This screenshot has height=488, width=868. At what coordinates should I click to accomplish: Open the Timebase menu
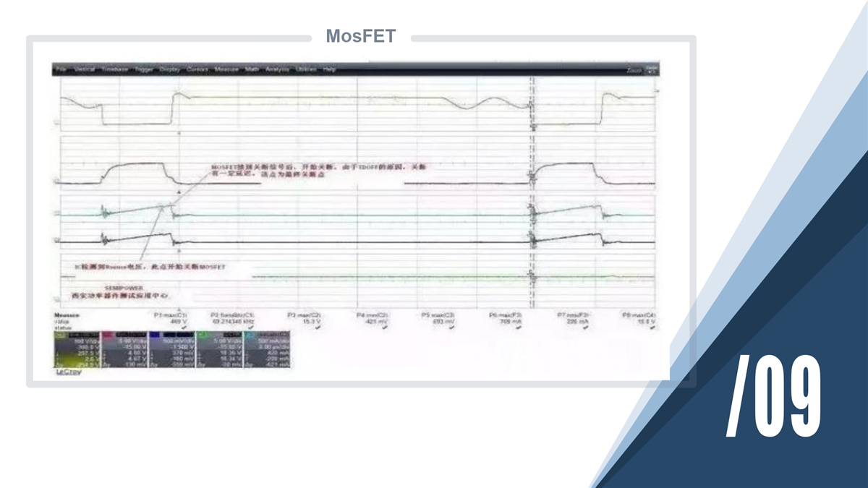point(114,69)
